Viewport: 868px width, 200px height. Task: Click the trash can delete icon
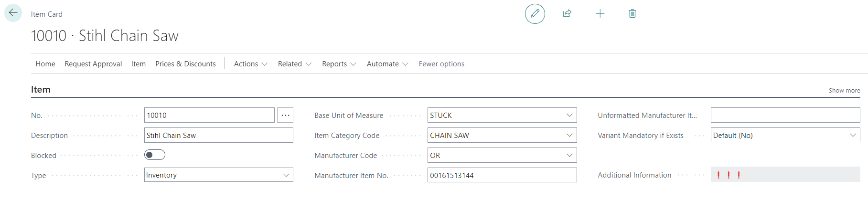click(x=632, y=13)
